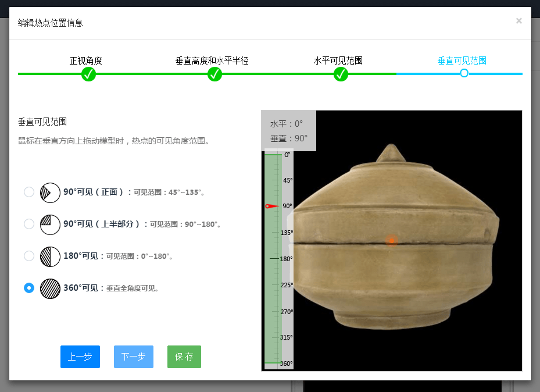The image size is (540, 392).
Task: Click the 可见范围:0°~180° description
Action: click(140, 256)
